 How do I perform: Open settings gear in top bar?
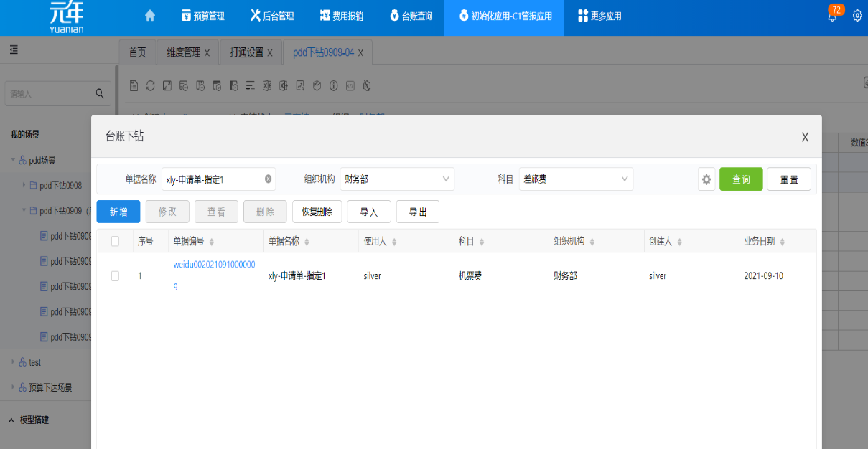(857, 16)
